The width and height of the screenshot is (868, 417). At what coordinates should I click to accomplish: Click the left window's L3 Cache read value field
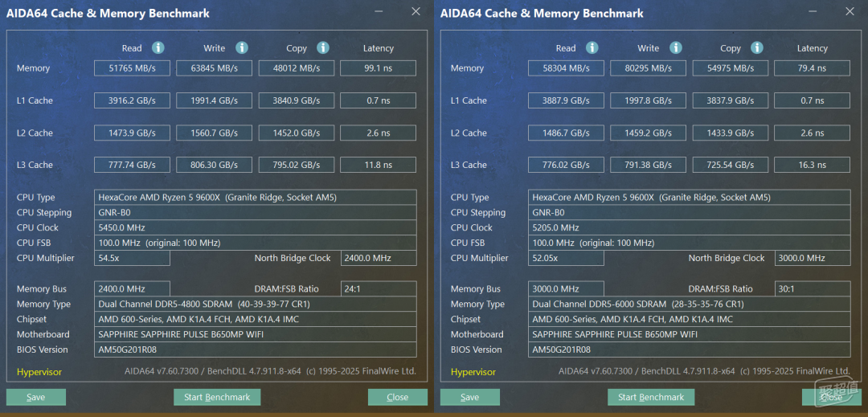[x=133, y=165]
